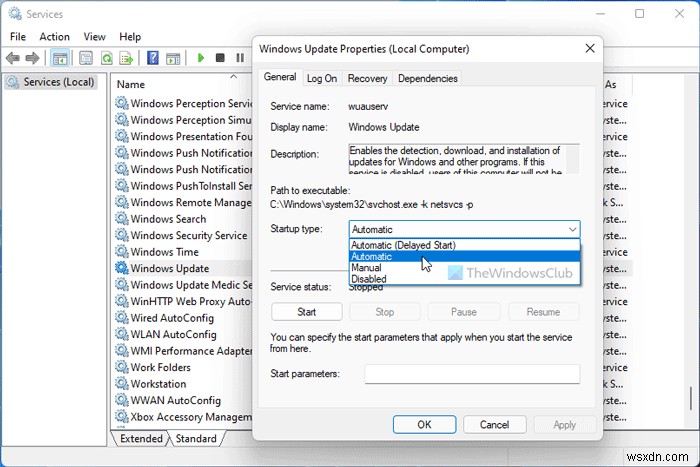
Task: Click the gear icon beside Work Folders
Action: pos(121,367)
